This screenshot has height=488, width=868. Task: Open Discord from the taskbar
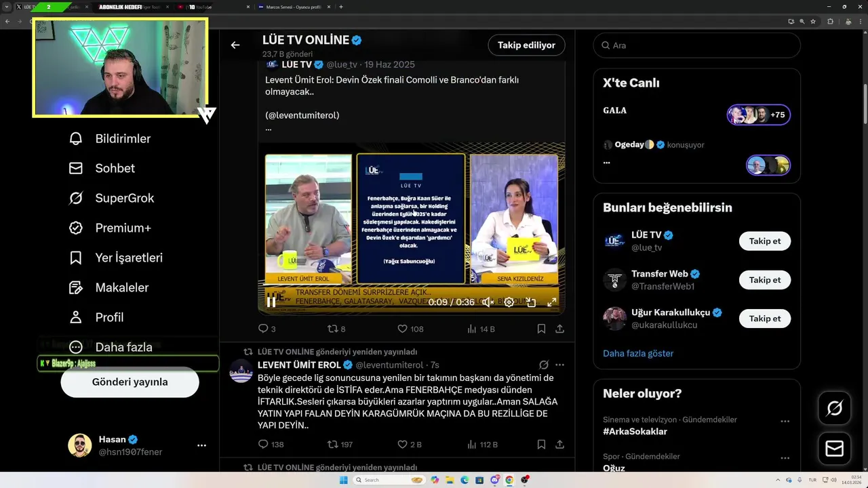click(494, 480)
